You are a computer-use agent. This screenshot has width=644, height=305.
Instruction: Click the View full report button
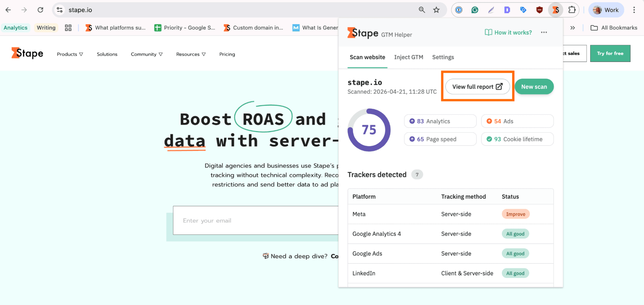tap(477, 87)
